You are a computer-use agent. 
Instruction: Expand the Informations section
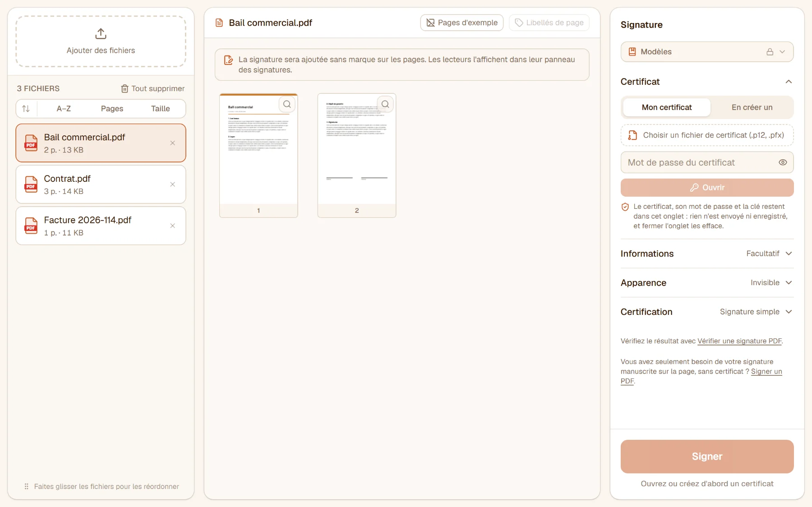coord(707,253)
